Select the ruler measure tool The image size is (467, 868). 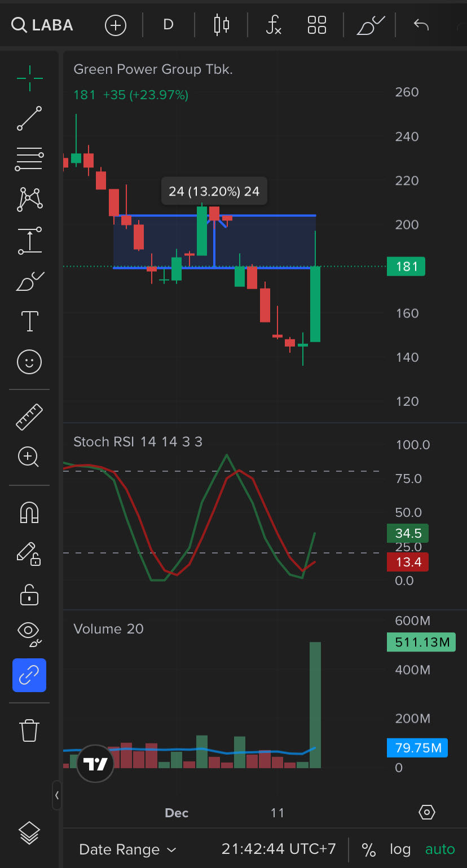(x=29, y=417)
